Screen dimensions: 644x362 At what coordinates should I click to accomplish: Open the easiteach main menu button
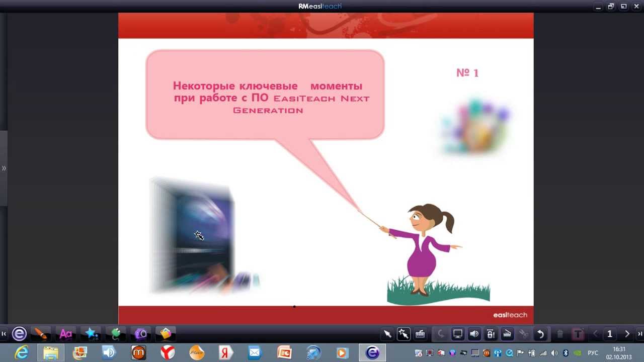(19, 334)
